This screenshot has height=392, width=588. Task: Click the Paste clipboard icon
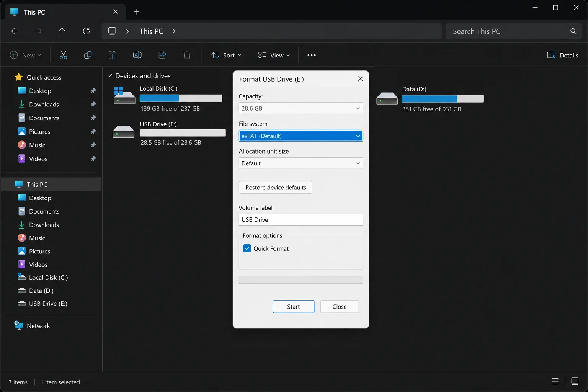click(113, 55)
